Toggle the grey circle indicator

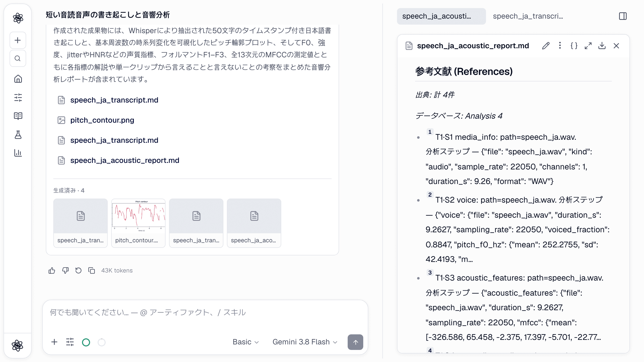(102, 342)
